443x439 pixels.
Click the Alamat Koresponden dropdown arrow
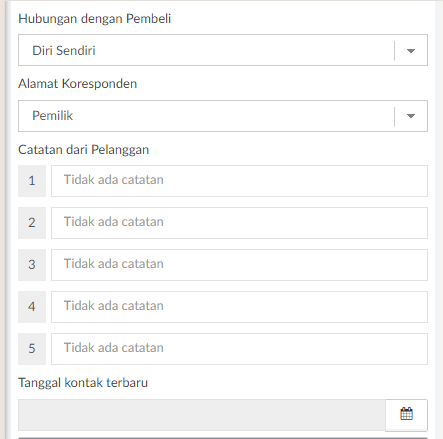(411, 116)
